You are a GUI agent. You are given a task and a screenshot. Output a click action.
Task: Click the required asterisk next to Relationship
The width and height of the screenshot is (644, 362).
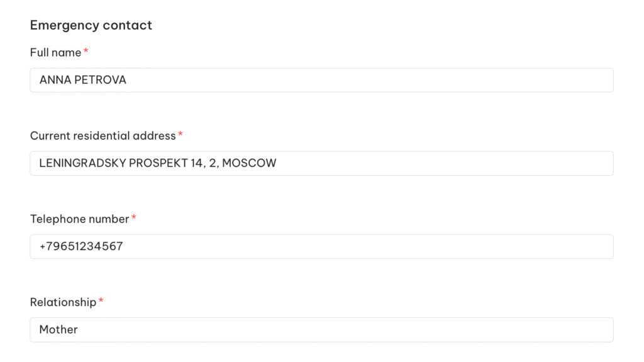(101, 301)
